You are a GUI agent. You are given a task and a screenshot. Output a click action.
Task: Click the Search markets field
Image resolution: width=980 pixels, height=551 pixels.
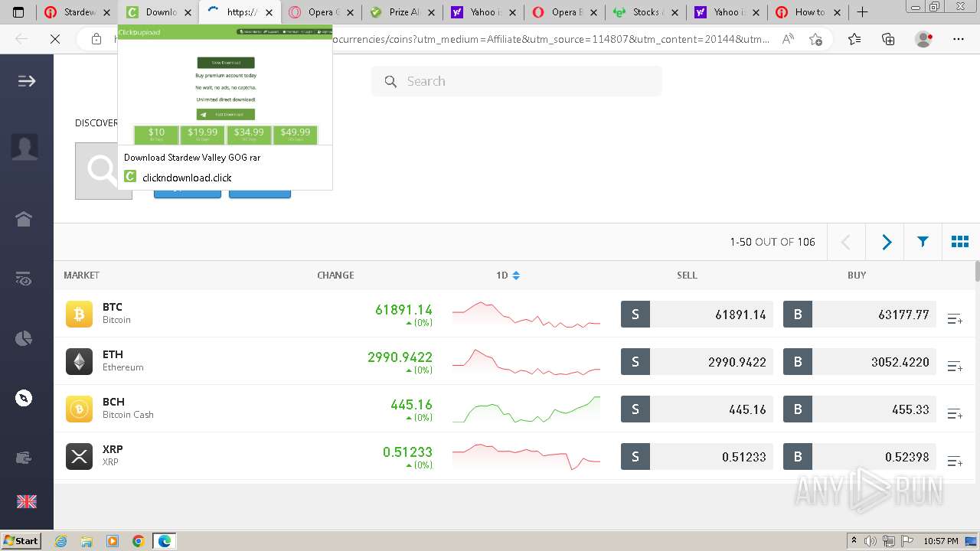pyautogui.click(x=517, y=81)
